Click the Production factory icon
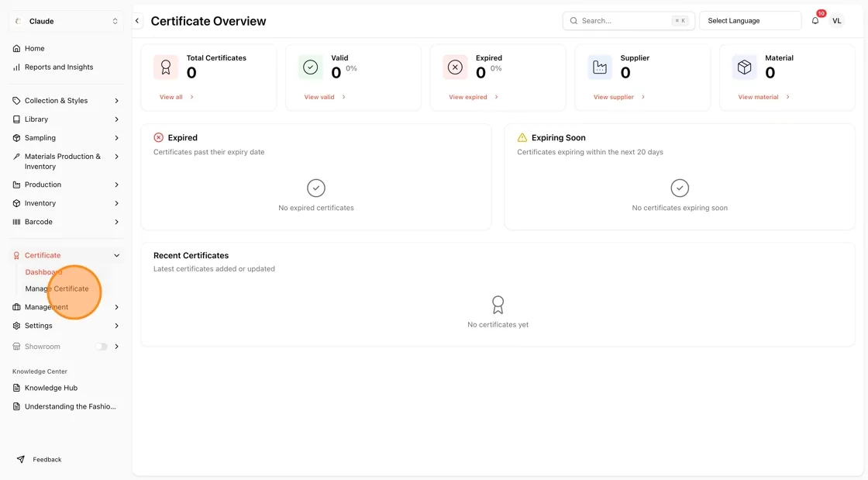 pos(16,185)
